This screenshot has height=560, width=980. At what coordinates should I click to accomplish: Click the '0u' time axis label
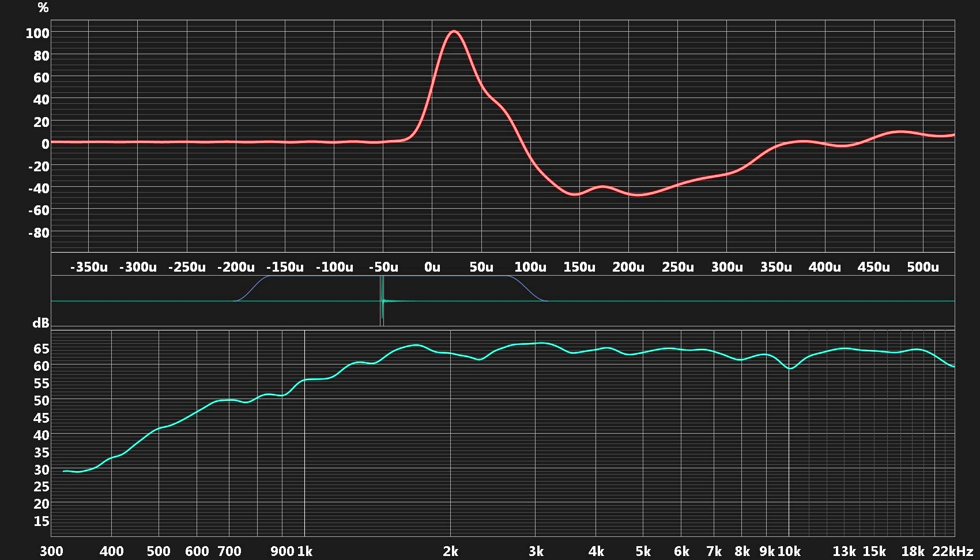432,267
